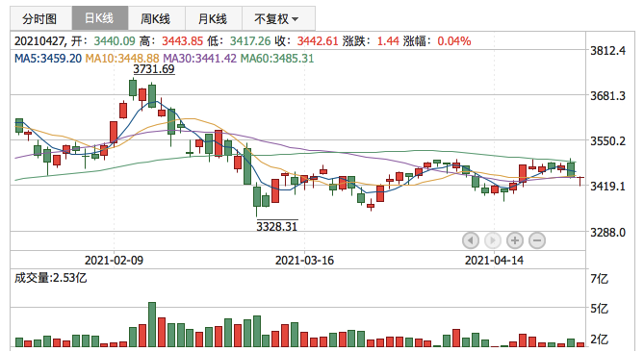Click the last red candlestick on chart

click(x=580, y=178)
